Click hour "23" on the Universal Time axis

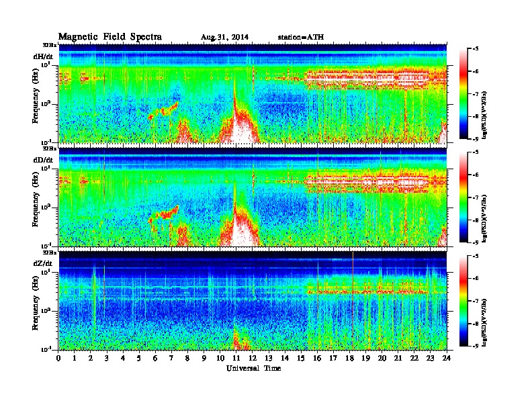(430, 358)
